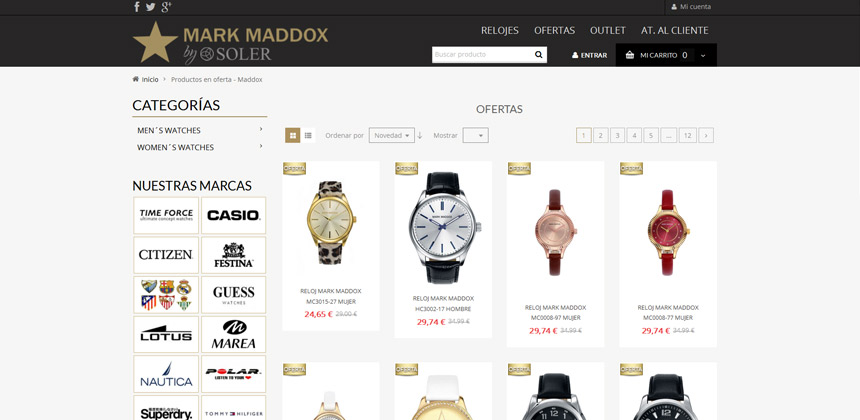Open the Google Plus icon
This screenshot has width=860, height=420.
[x=167, y=7]
